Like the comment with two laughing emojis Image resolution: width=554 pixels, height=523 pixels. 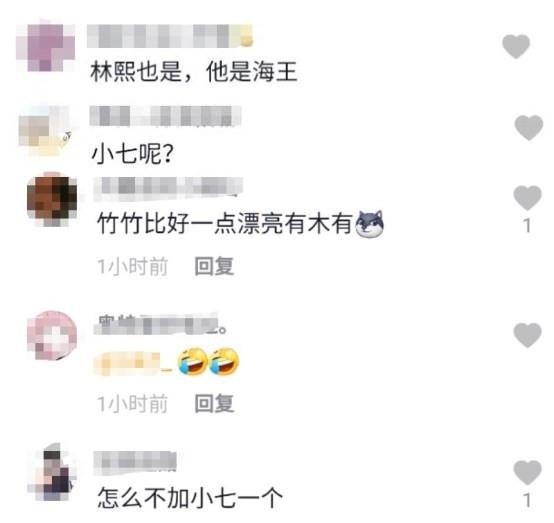[527, 335]
